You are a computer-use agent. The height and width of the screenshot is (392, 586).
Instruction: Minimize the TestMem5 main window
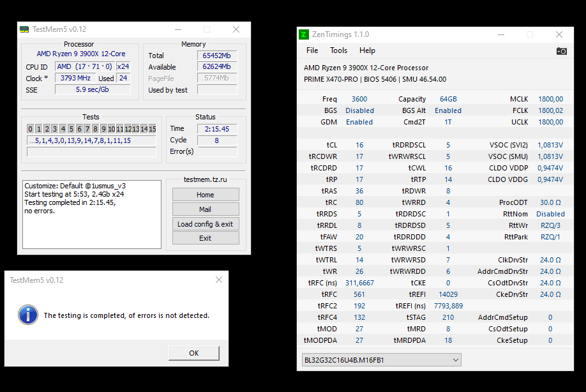178,29
